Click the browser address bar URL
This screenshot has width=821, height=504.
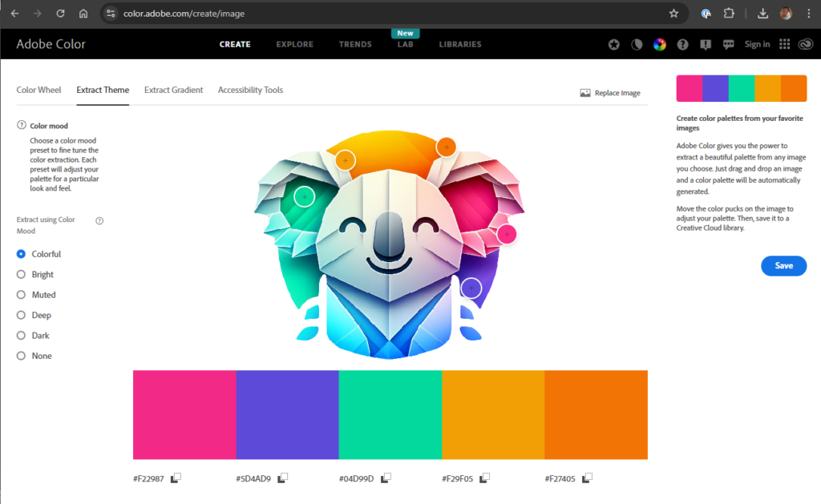click(184, 14)
